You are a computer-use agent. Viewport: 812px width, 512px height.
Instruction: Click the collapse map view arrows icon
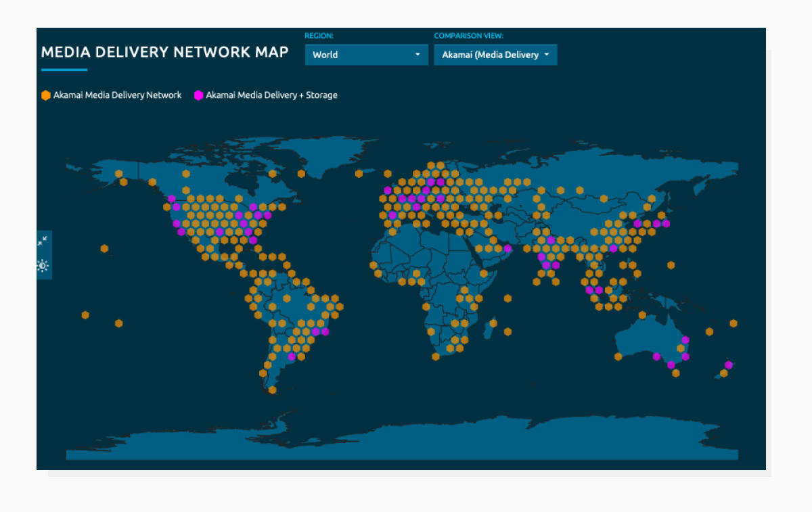pos(43,240)
